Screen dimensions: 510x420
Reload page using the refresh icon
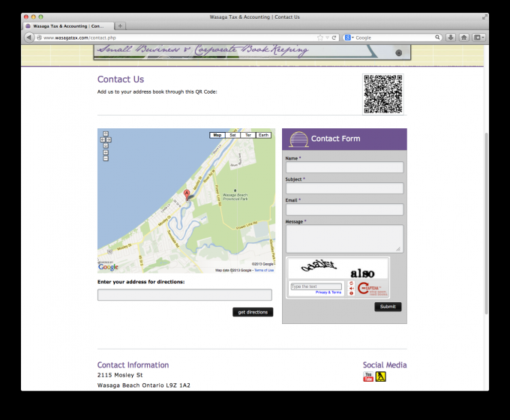click(334, 37)
